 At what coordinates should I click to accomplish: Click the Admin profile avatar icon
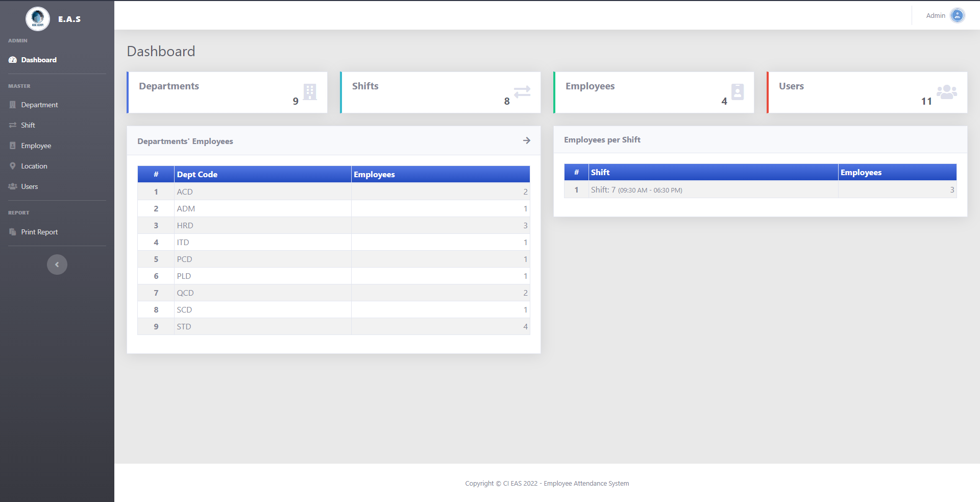coord(958,15)
